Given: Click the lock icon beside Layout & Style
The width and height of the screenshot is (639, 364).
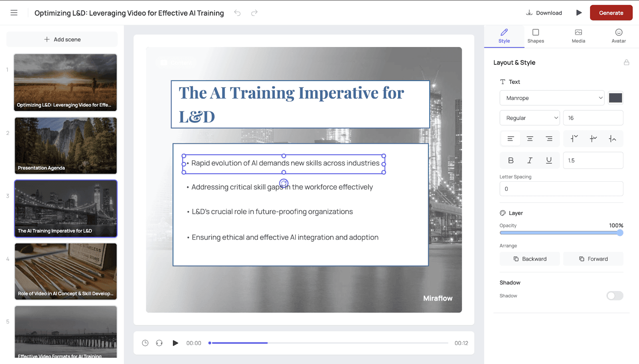Looking at the screenshot, I should [x=626, y=62].
